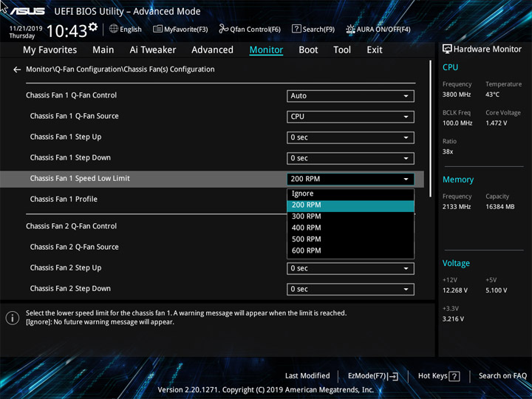Image resolution: width=532 pixels, height=399 pixels.
Task: Collapse Chassis Fan 1 Speed Low Limit dropdown
Action: point(350,179)
